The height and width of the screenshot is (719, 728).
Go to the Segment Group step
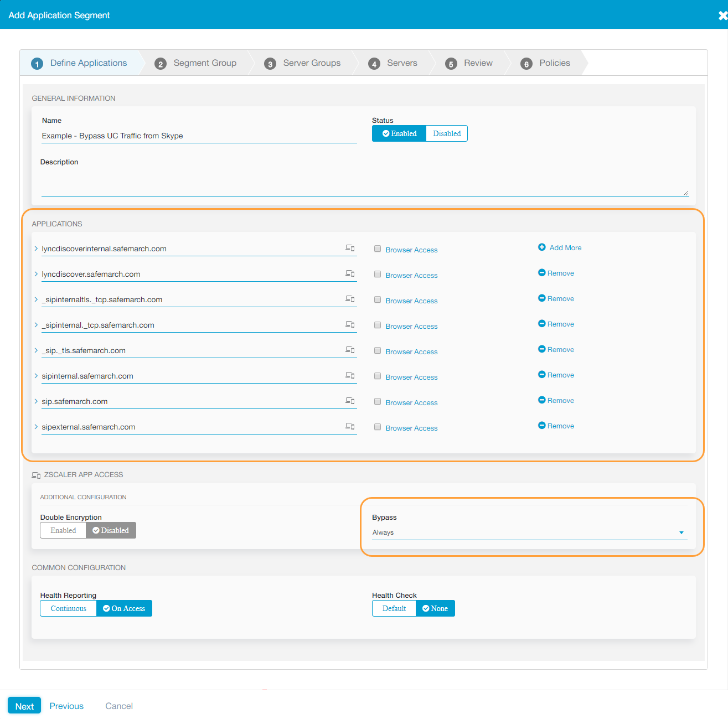[x=204, y=63]
